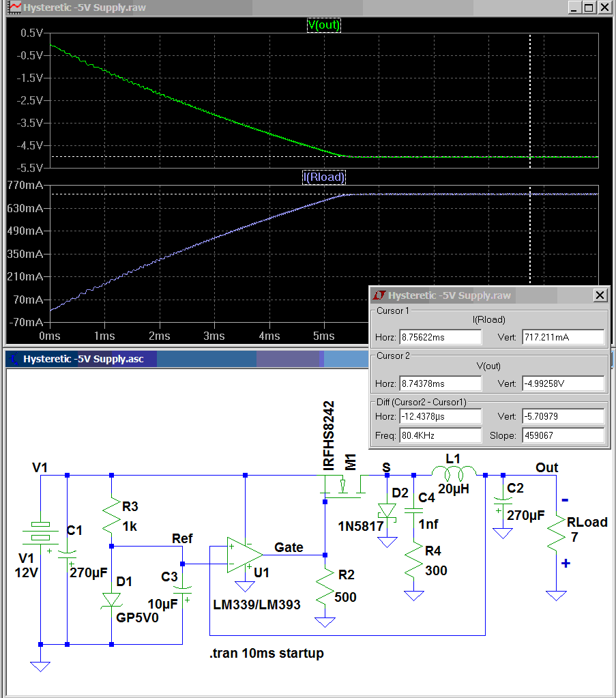Screen dimensions: 616x698
Task: Click the V1 net label at top left
Action: click(40, 467)
